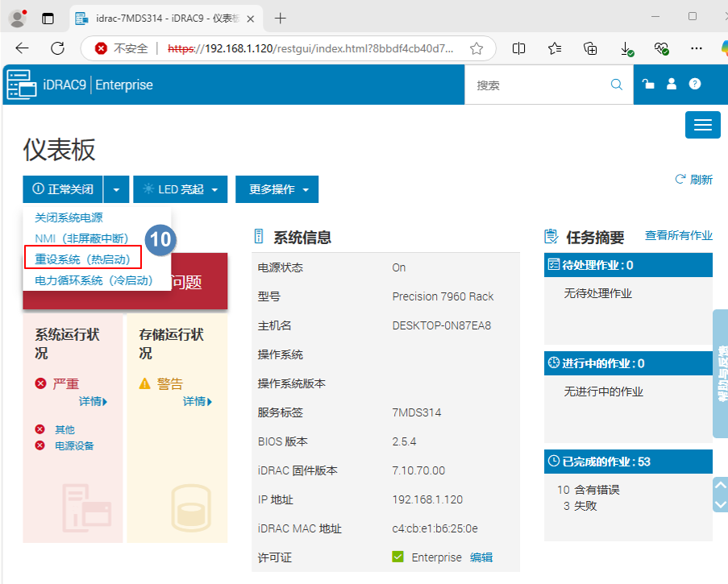Open the 其他 error link
The width and height of the screenshot is (728, 584).
(x=64, y=429)
